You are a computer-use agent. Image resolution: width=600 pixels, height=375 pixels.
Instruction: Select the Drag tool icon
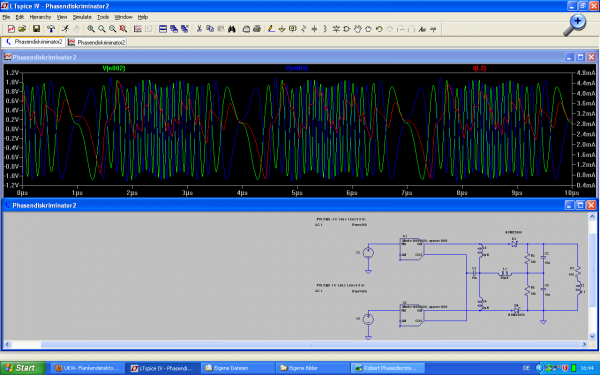(x=368, y=29)
